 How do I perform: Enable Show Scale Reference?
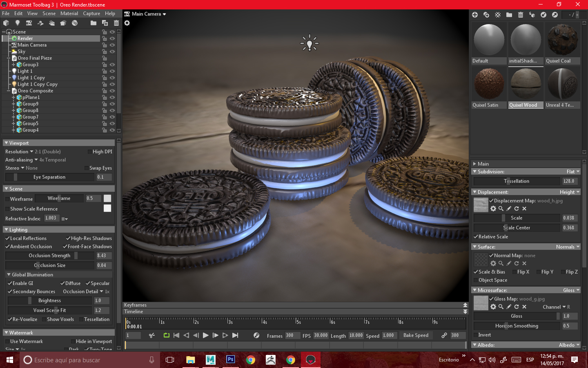click(x=7, y=209)
